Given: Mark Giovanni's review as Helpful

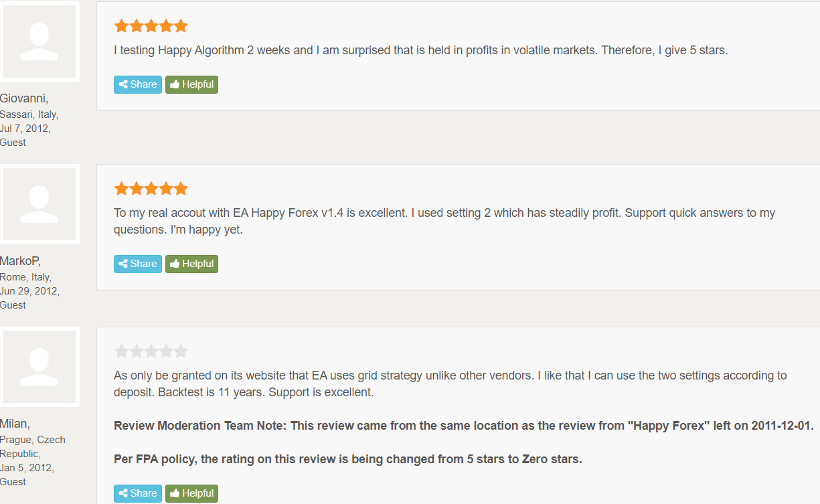Looking at the screenshot, I should [x=191, y=84].
